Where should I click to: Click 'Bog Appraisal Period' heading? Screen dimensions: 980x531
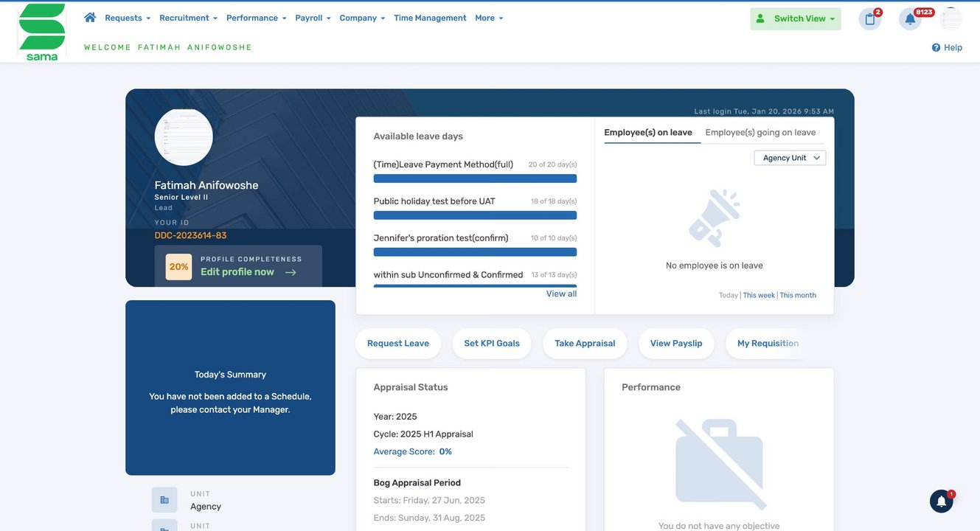pyautogui.click(x=417, y=483)
